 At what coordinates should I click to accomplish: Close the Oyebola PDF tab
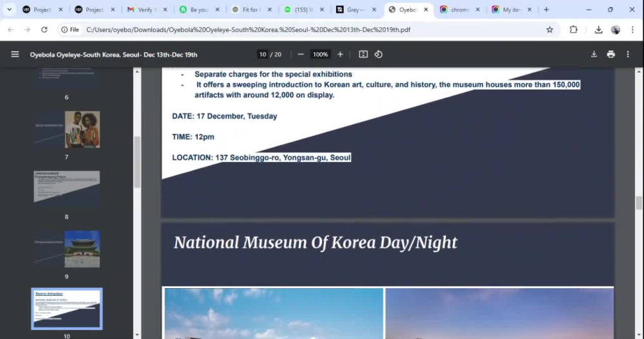[x=426, y=10]
